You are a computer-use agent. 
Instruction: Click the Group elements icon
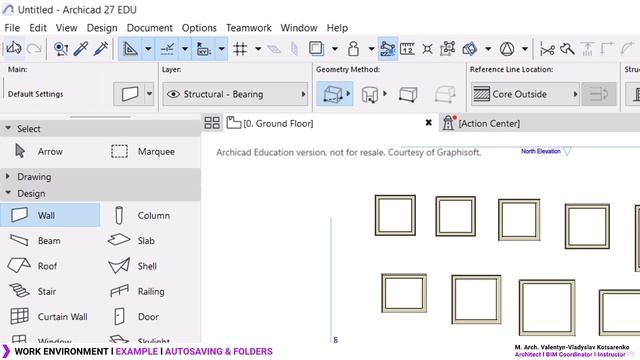[x=448, y=49]
